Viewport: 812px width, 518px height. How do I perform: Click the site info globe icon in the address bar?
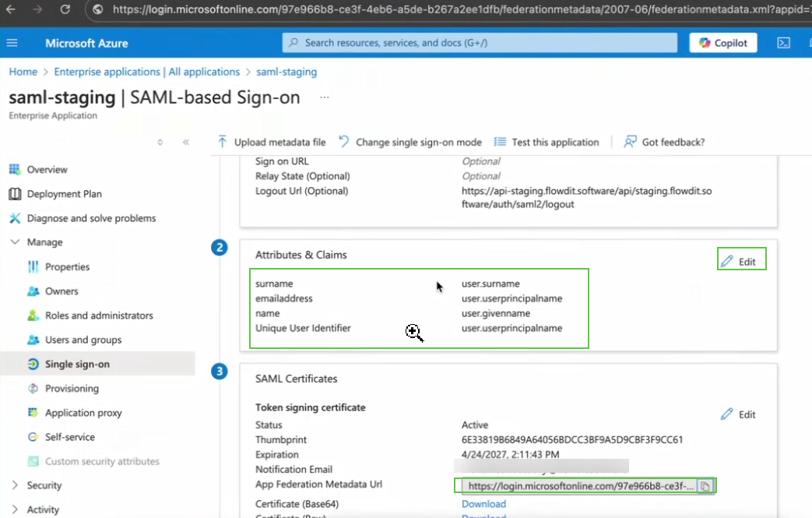pyautogui.click(x=98, y=9)
